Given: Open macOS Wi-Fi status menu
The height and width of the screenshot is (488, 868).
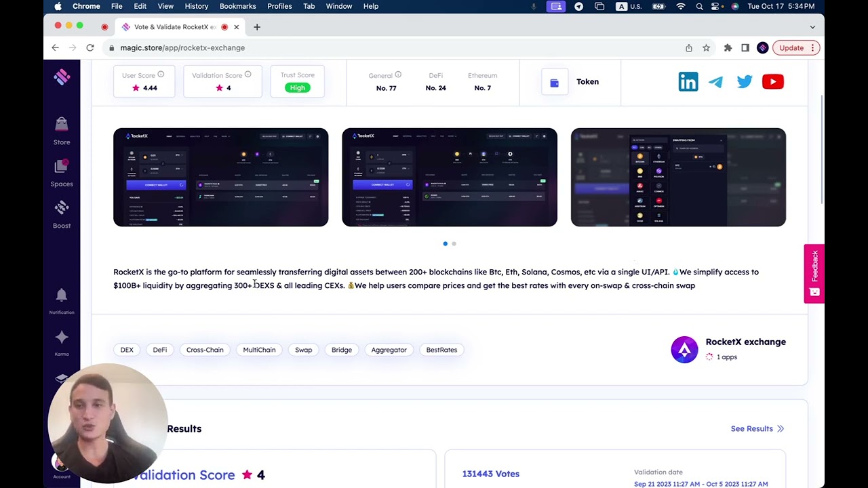Looking at the screenshot, I should click(681, 6).
